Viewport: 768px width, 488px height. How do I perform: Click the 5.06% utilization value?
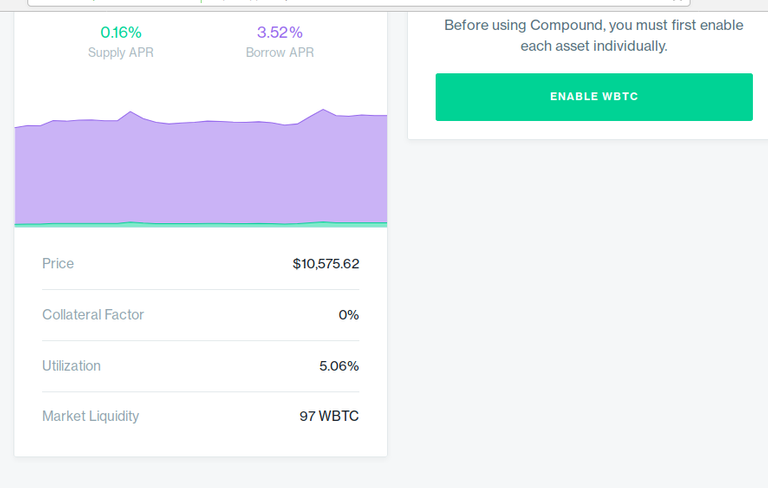[339, 366]
